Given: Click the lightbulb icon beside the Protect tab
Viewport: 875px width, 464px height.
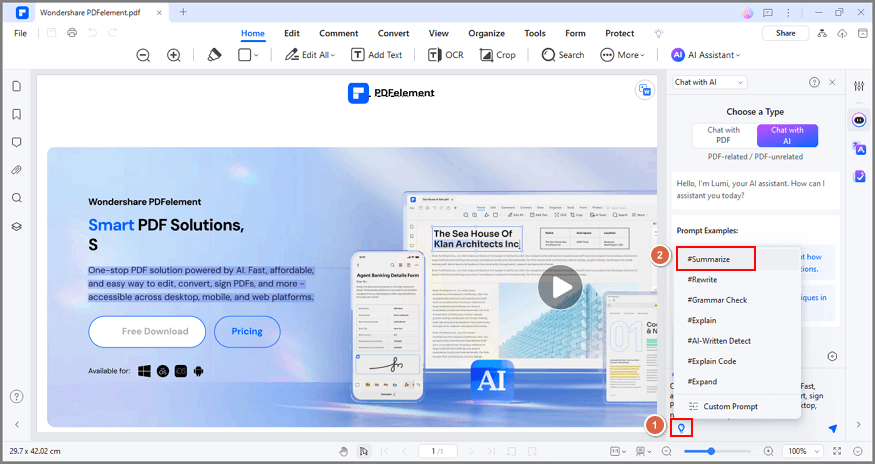Looking at the screenshot, I should [659, 34].
